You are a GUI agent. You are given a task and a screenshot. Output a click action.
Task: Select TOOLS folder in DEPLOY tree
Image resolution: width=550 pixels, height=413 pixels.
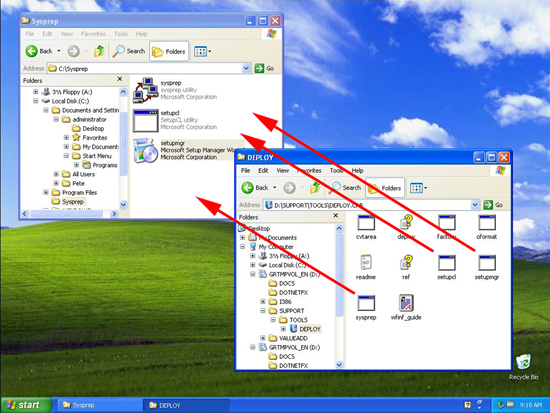(x=293, y=320)
